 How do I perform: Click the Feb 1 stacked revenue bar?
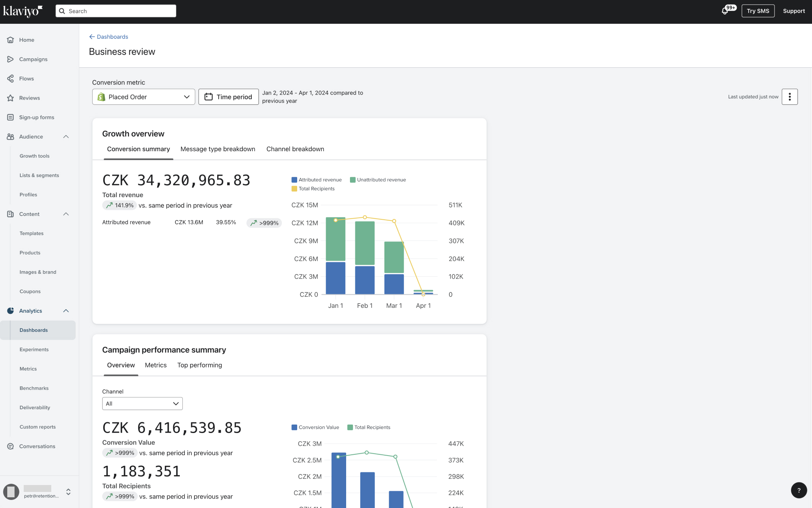coord(365,258)
